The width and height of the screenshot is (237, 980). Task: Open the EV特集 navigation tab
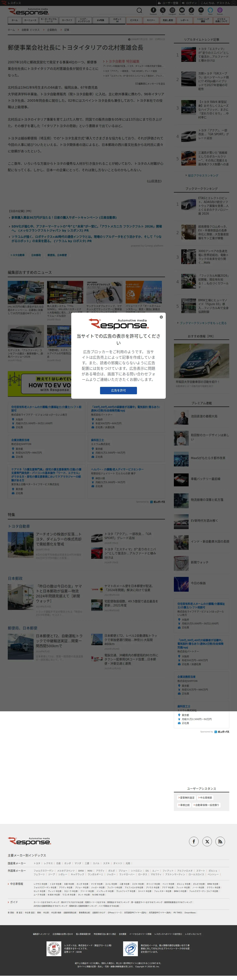pos(100,20)
